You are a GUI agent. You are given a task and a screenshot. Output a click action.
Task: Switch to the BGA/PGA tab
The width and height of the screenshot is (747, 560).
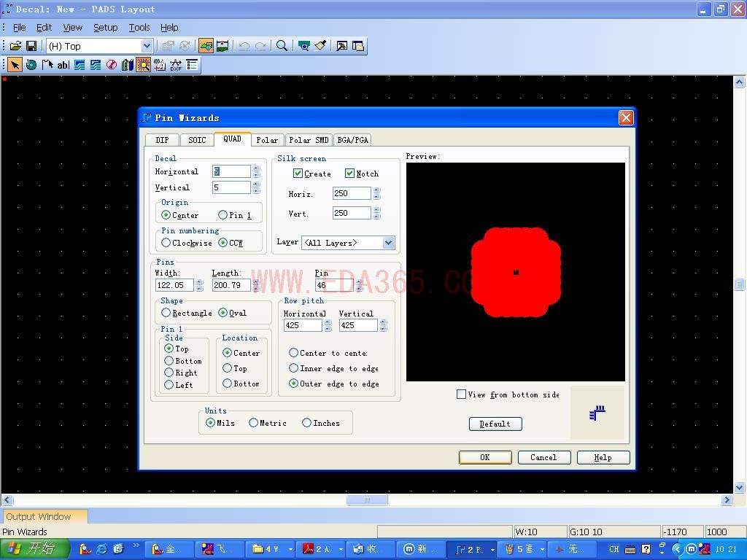point(352,140)
